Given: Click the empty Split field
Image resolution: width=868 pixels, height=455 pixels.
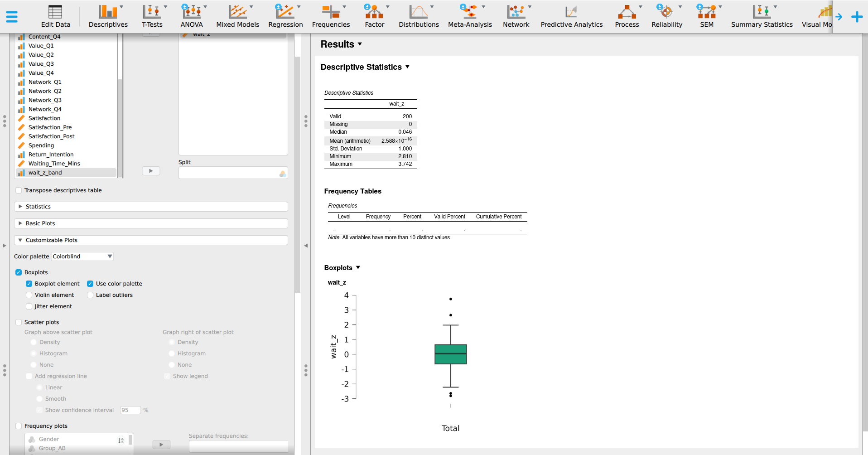Looking at the screenshot, I should (233, 173).
